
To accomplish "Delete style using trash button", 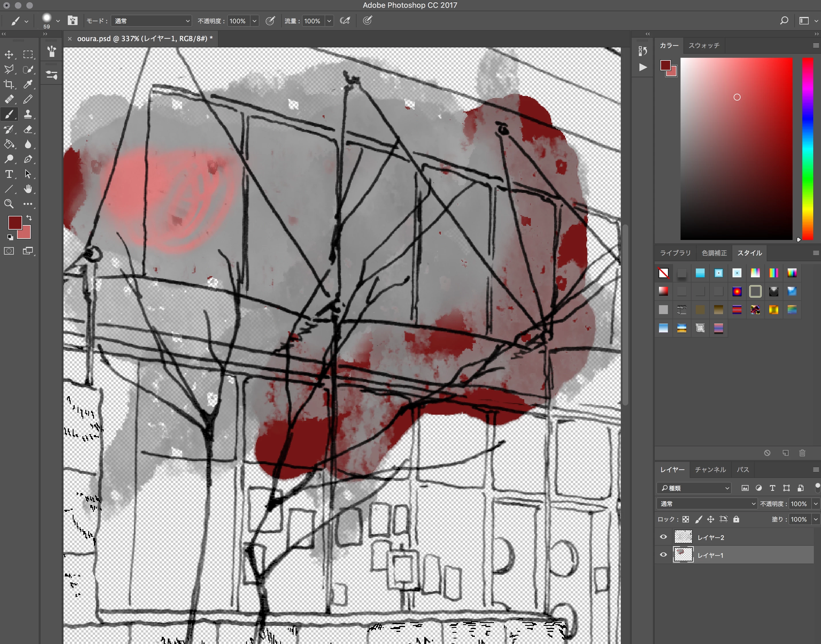I will click(802, 453).
